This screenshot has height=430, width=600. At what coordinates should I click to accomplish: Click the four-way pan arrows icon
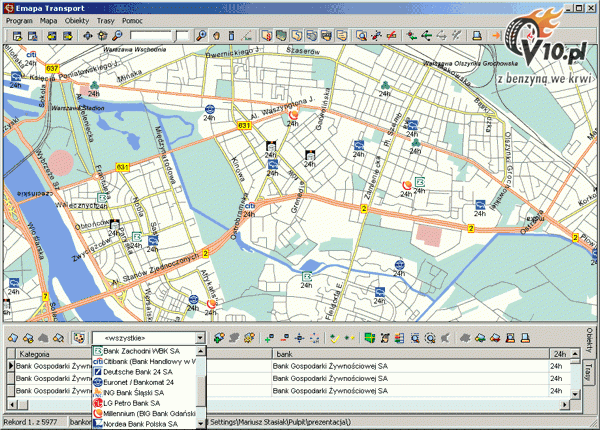point(88,36)
